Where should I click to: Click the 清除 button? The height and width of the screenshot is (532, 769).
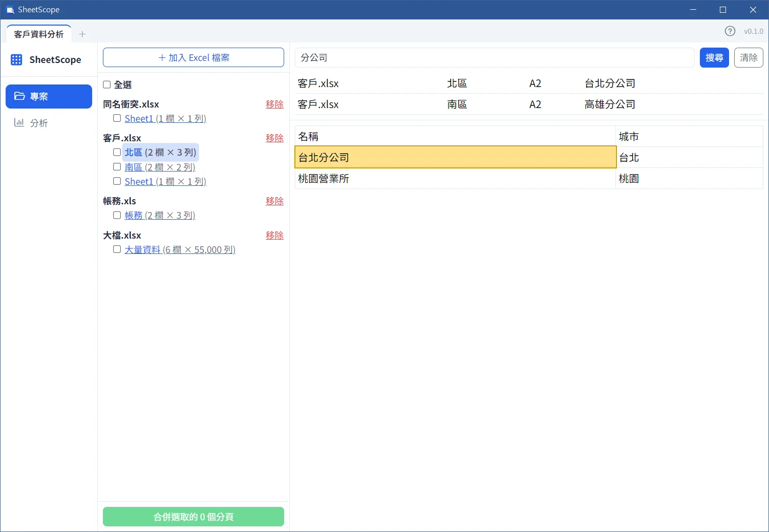coord(749,57)
